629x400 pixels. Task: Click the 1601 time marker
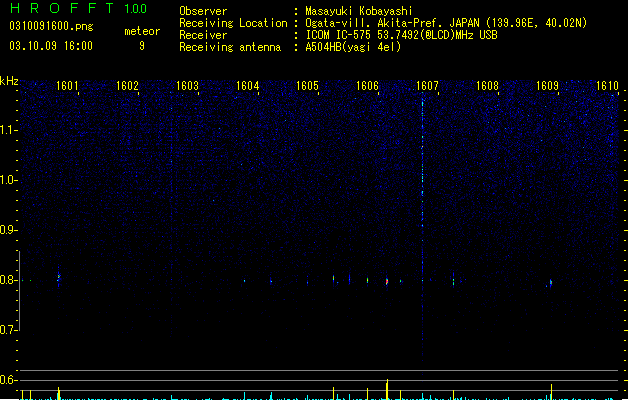[x=67, y=86]
